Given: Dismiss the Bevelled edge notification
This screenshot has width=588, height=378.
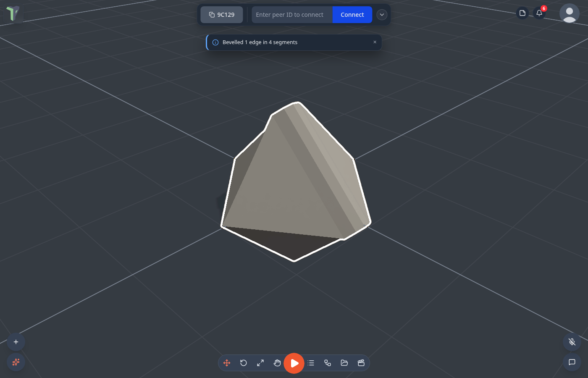Looking at the screenshot, I should point(375,42).
